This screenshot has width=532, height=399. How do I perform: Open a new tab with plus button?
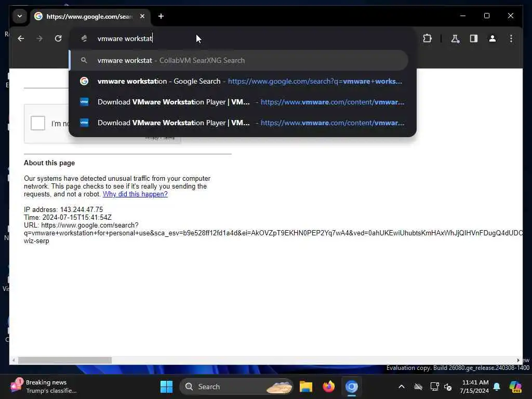tap(161, 16)
